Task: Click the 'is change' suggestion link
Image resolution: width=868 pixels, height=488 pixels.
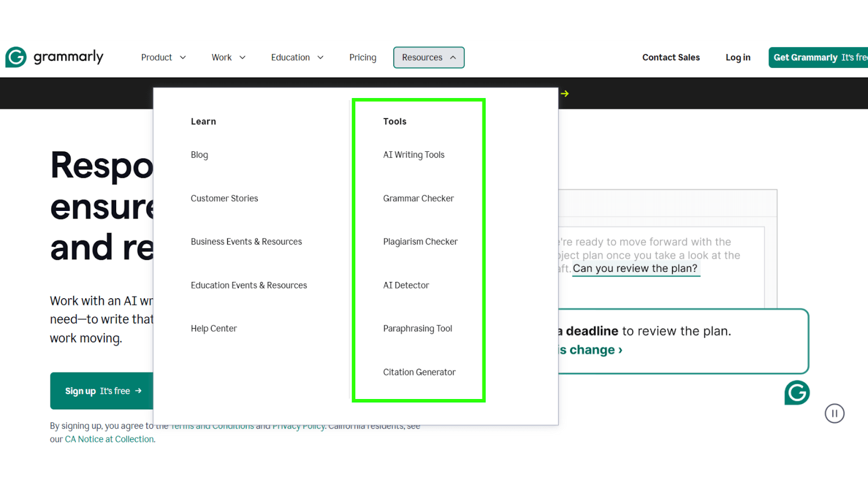Action: pos(590,350)
